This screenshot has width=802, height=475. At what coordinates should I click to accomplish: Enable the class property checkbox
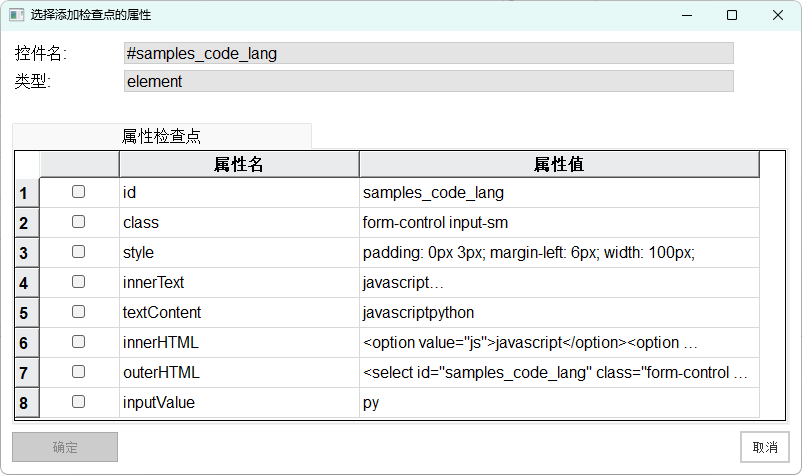pos(79,222)
